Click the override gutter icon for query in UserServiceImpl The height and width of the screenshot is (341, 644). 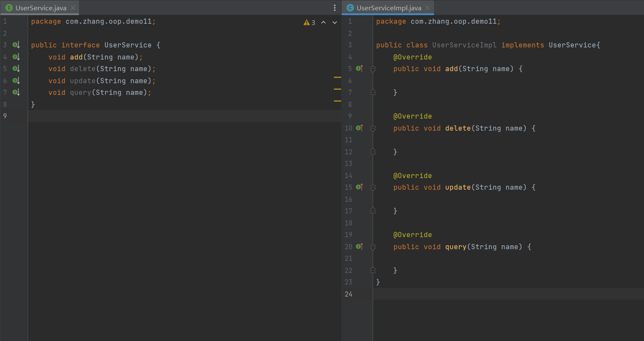(x=359, y=247)
